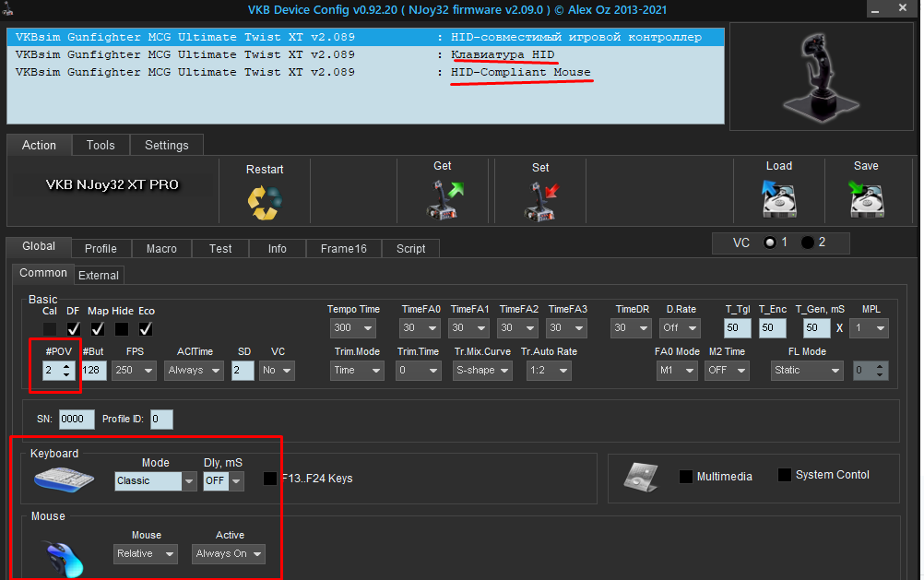Viewport: 924px width, 580px height.
Task: Open the Tr.Mix.Curve S-shape dropdown
Action: click(482, 370)
